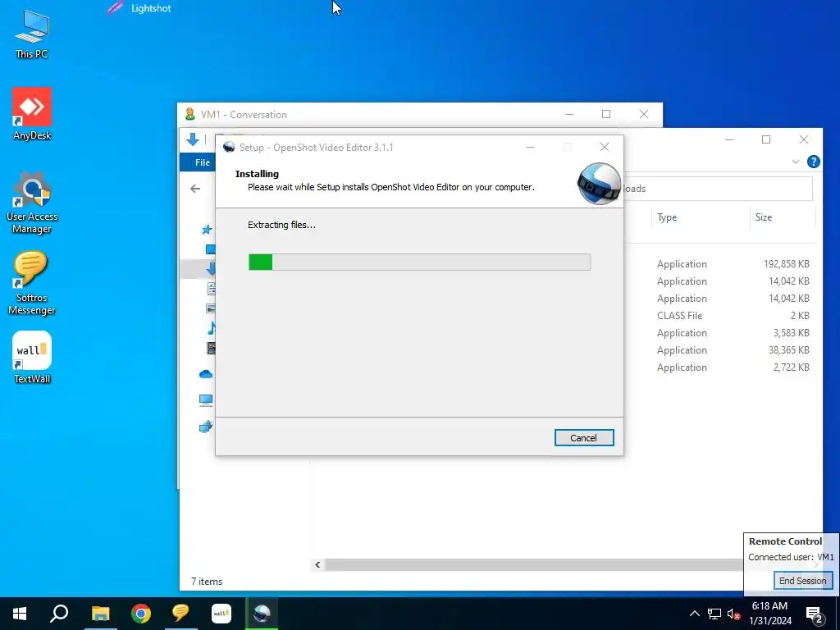Viewport: 840px width, 630px height.
Task: Open Softros Messenger taskbar icon
Action: point(180,614)
